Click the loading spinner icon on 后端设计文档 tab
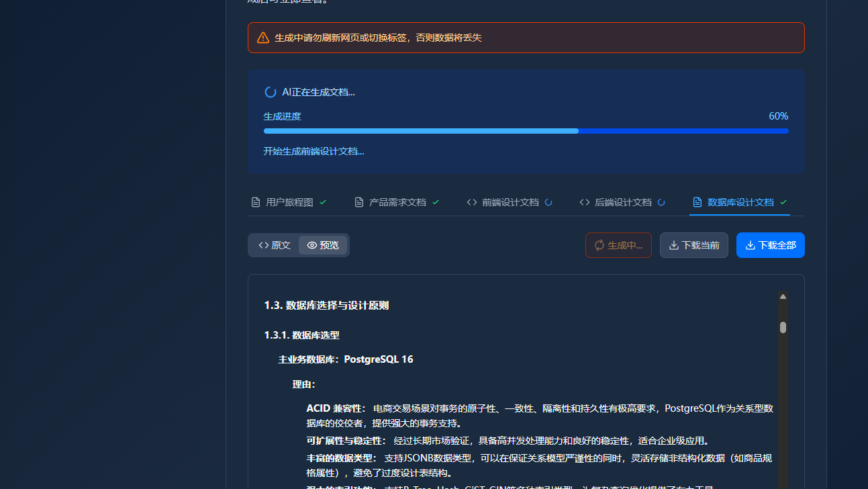 tap(661, 202)
